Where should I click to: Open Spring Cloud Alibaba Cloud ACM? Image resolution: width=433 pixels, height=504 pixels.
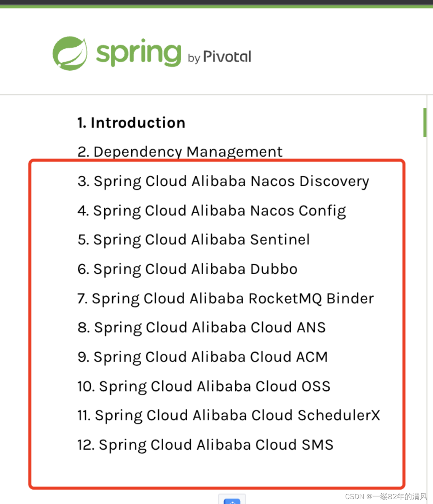click(x=202, y=357)
